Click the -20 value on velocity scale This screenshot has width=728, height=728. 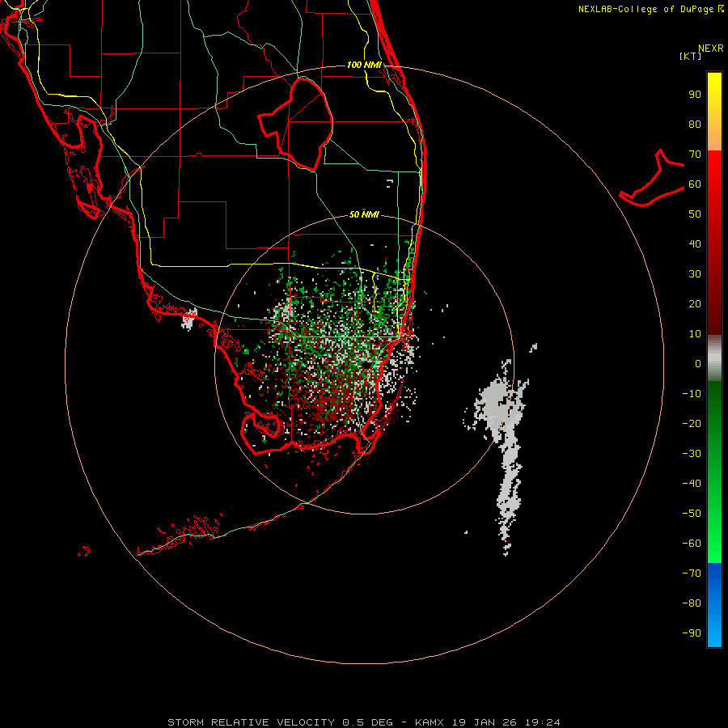click(x=692, y=424)
